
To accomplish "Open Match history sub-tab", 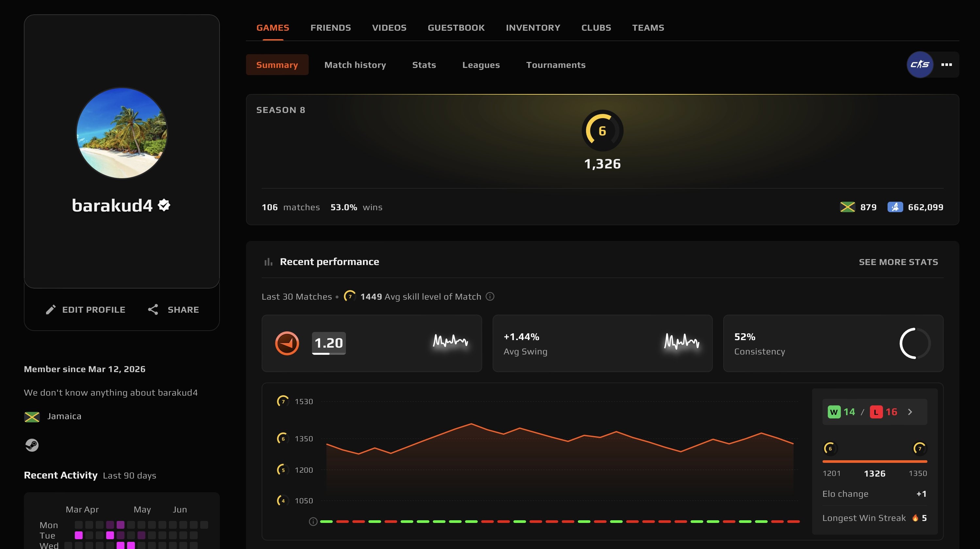I will tap(355, 65).
